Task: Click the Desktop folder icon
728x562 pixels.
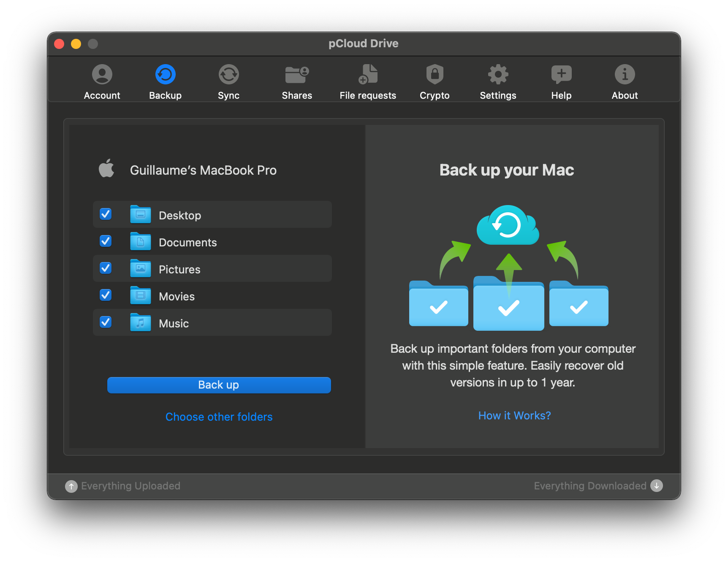Action: tap(141, 214)
